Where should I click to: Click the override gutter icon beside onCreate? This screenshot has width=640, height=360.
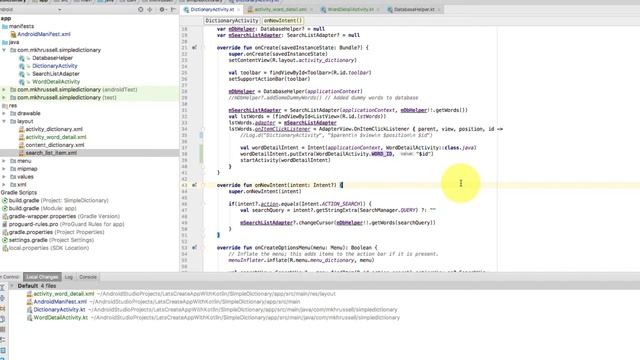click(x=194, y=47)
